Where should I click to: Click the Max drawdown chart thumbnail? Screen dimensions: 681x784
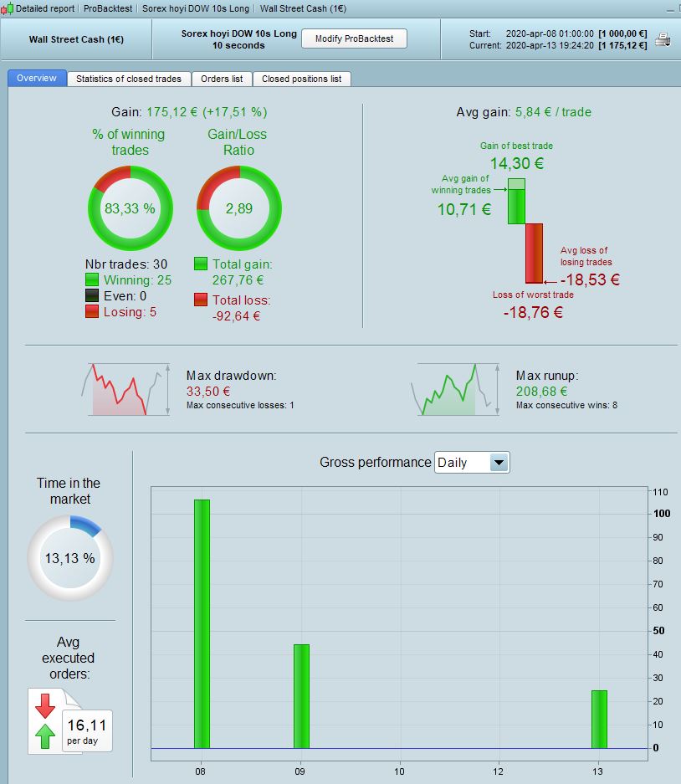tap(126, 390)
